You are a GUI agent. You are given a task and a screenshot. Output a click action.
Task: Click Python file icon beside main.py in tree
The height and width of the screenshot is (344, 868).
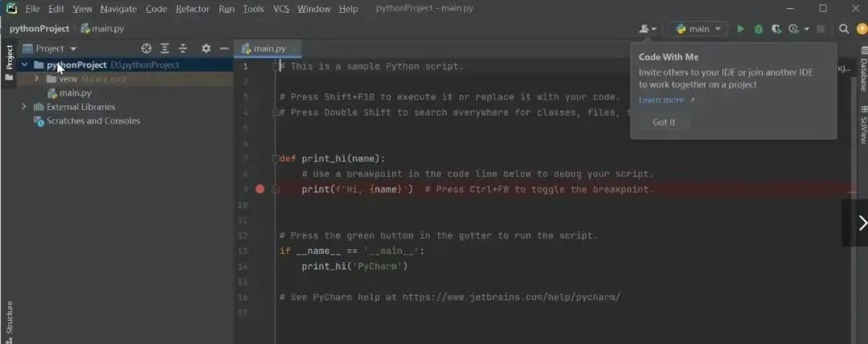pos(52,93)
